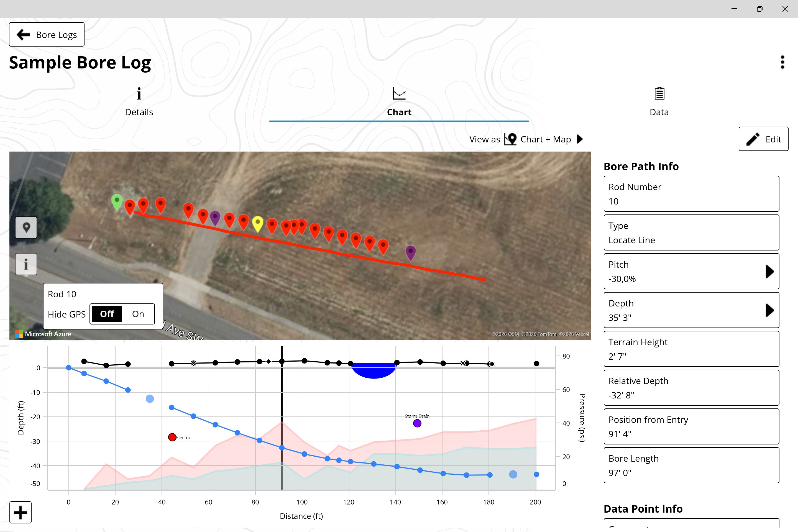Viewport: 798px width, 532px height.
Task: Click the Sample Bore Log title
Action: [80, 63]
